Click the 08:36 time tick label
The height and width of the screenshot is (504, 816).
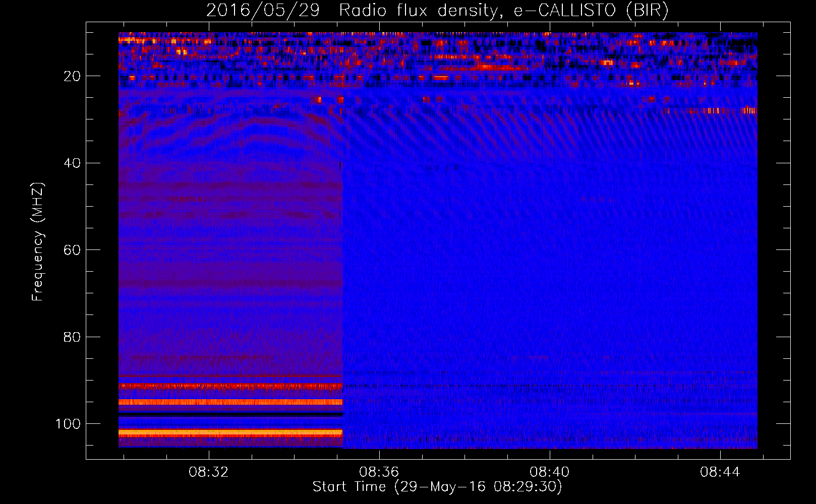[379, 472]
